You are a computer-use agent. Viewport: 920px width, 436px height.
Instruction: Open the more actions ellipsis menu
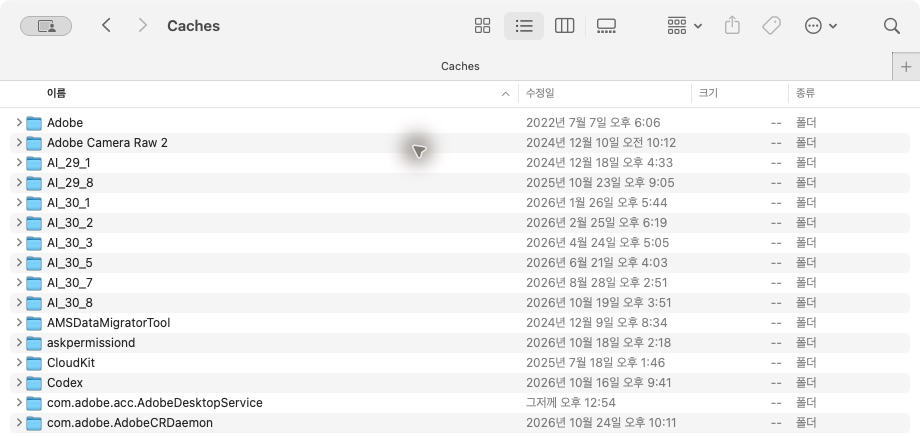pyautogui.click(x=820, y=26)
